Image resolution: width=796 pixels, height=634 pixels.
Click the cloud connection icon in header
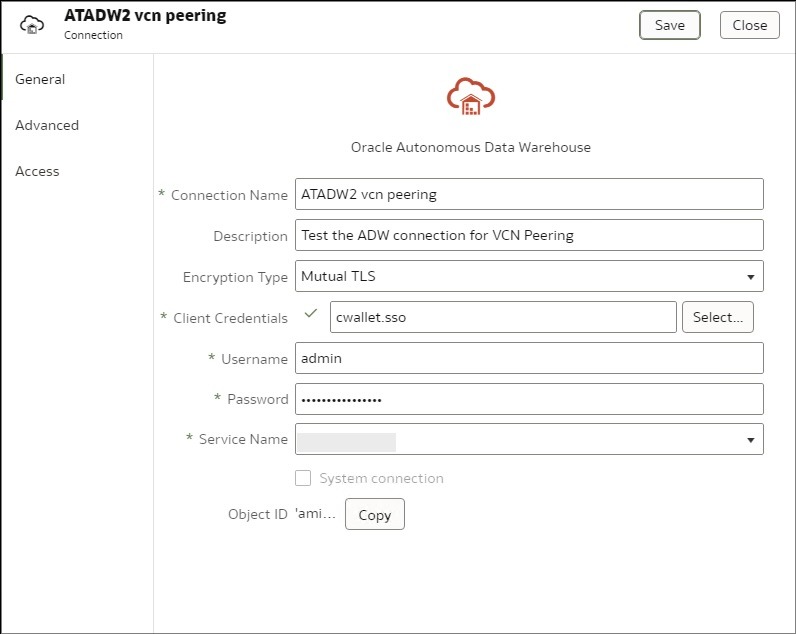32,24
